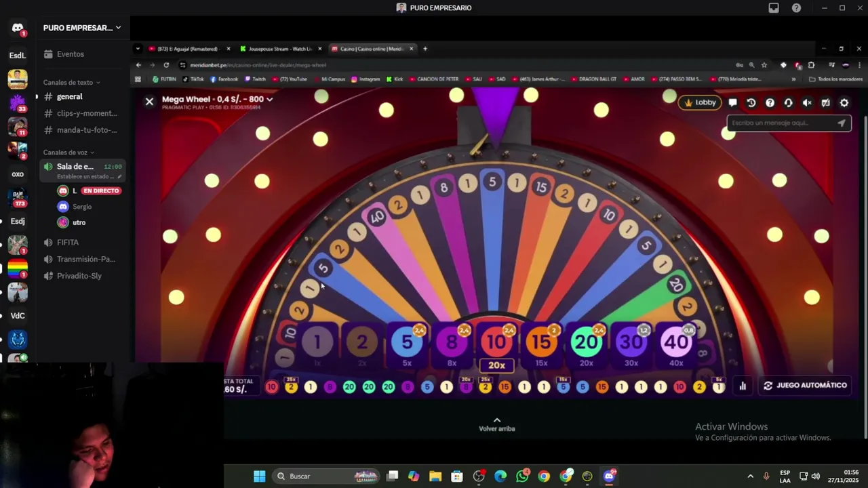Send chat message arrow icon
The image size is (868, 488).
[x=842, y=123]
